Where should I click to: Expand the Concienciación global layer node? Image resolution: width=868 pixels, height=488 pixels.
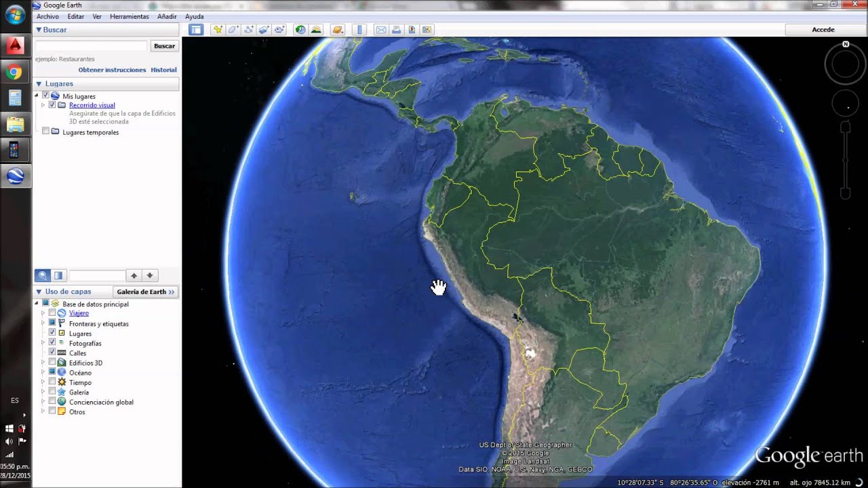[x=43, y=402]
